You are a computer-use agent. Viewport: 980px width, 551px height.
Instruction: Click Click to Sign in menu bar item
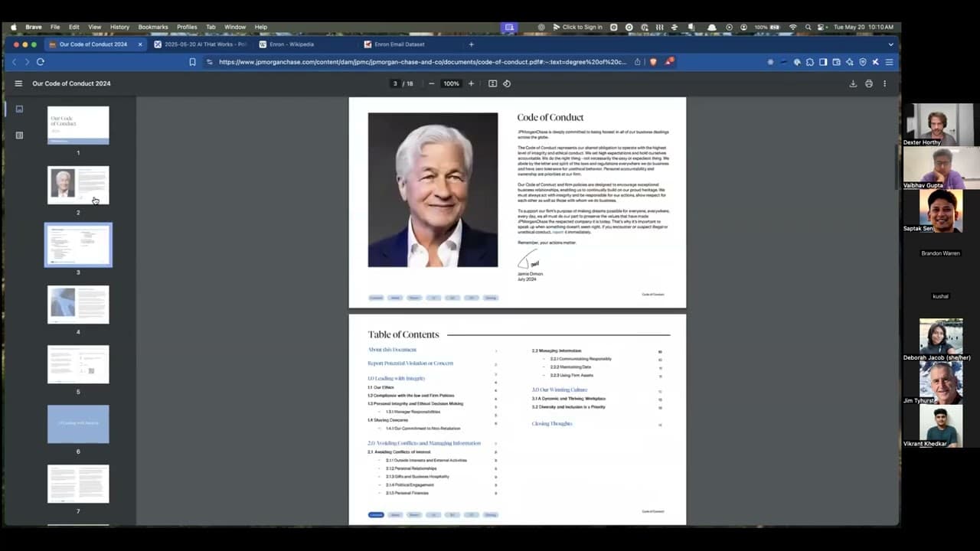577,27
